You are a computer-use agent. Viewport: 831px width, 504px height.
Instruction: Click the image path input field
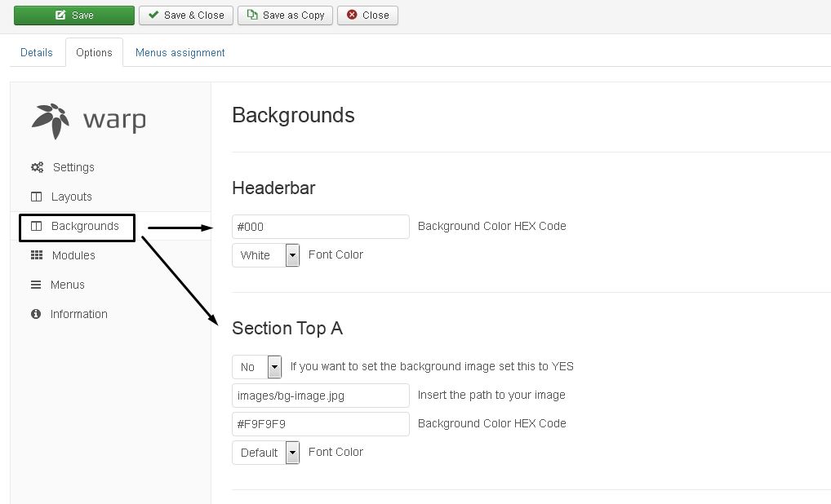[x=320, y=396]
